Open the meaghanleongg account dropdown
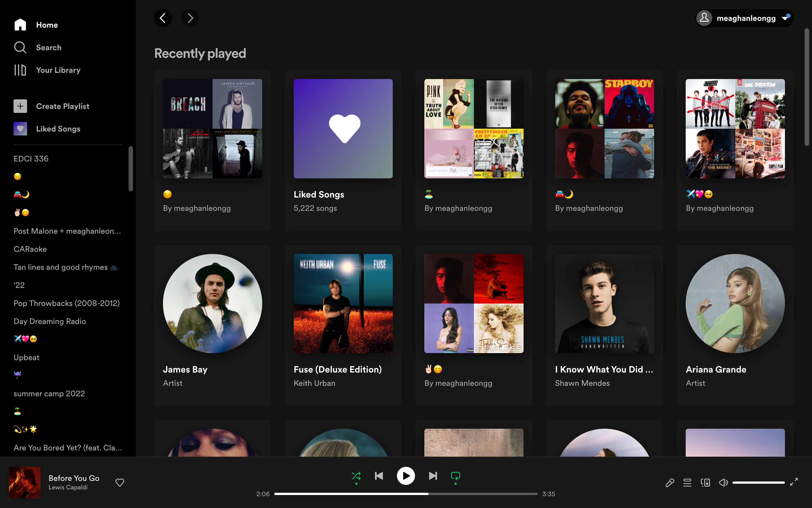The width and height of the screenshot is (812, 508). (745, 18)
